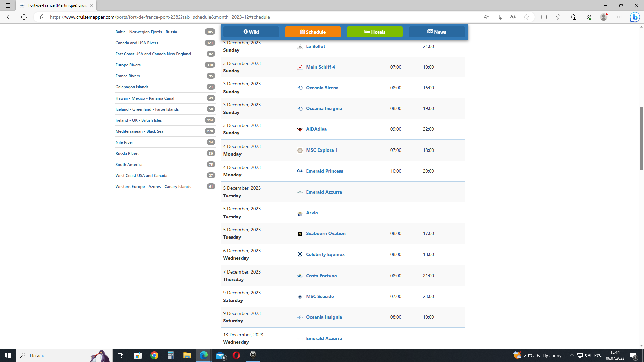Open the Costa Fortuna ship link
644x362 pixels.
321,276
